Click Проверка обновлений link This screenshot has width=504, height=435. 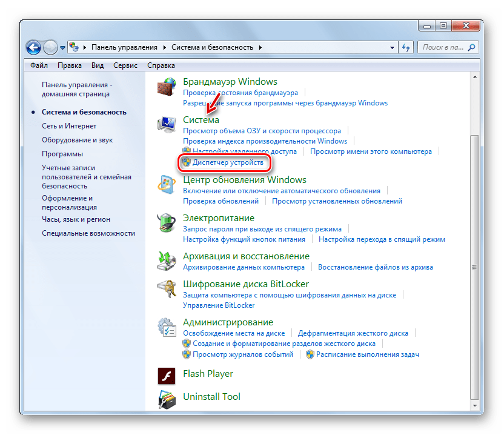point(221,201)
